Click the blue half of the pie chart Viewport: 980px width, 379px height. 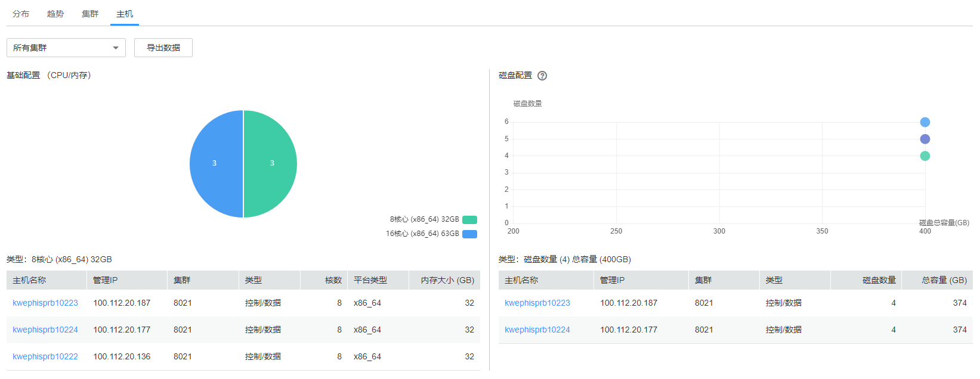[215, 163]
